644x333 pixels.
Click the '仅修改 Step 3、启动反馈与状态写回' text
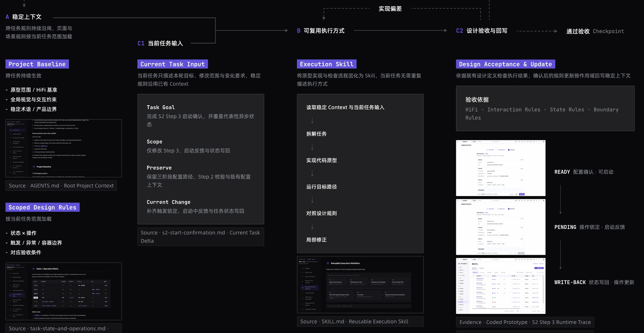point(188,150)
